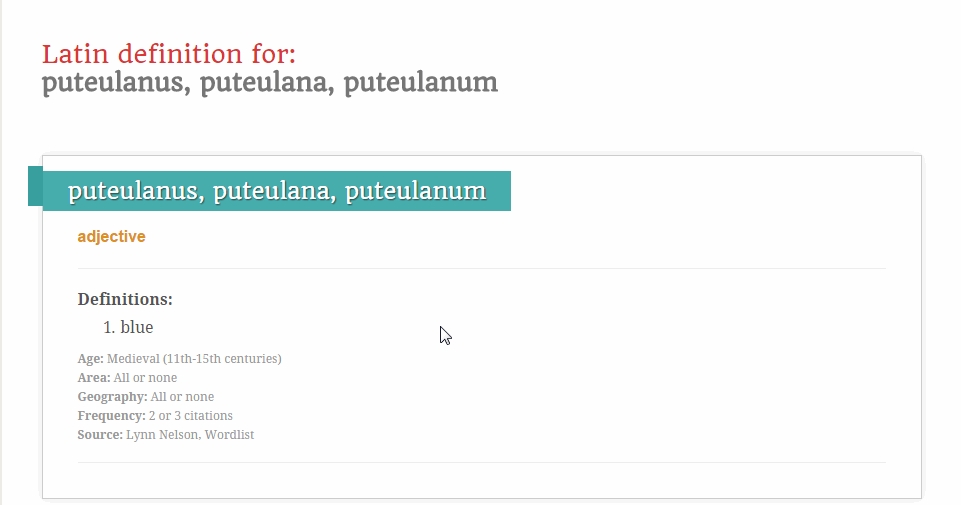Viewport: 961px width, 505px height.
Task: Click the 'Source:' bold label
Action: tap(100, 435)
